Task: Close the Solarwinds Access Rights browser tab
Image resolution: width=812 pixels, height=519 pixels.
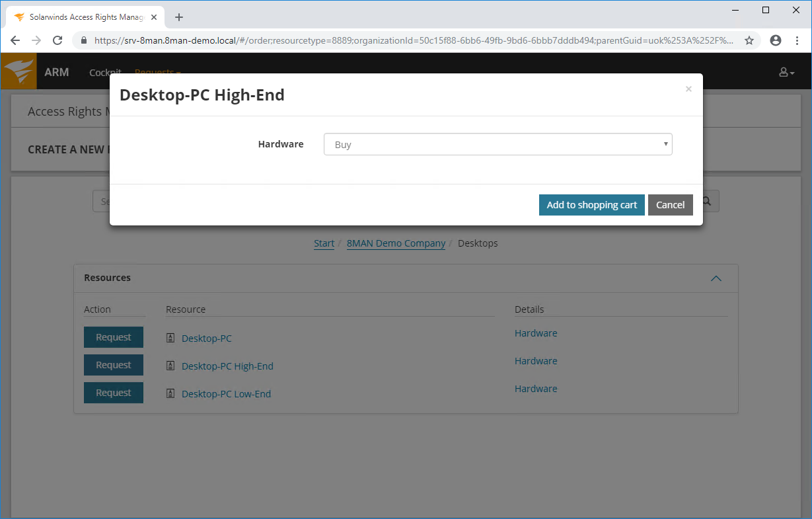Action: 154,17
